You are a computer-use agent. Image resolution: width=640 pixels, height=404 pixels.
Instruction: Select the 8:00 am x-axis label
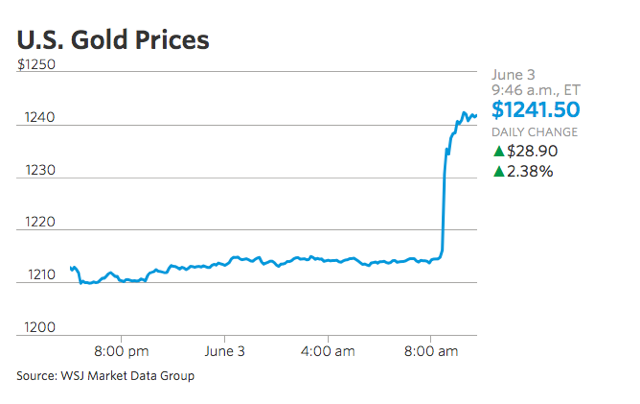pyautogui.click(x=431, y=352)
